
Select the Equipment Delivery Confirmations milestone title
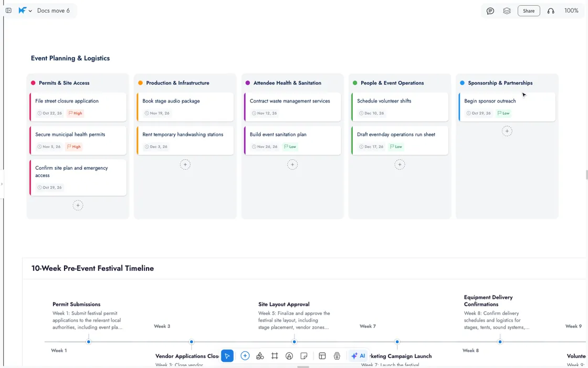coord(488,301)
